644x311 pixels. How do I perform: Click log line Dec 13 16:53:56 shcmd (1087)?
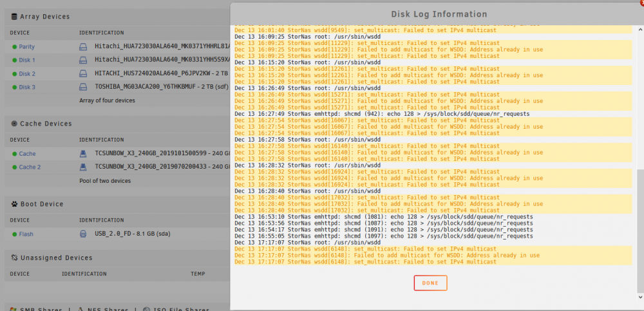[384, 223]
